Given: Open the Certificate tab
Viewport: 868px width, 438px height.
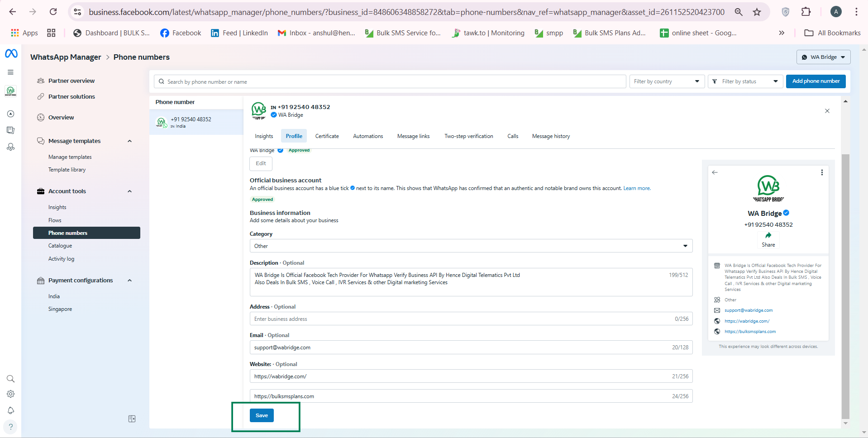Looking at the screenshot, I should click(x=327, y=136).
